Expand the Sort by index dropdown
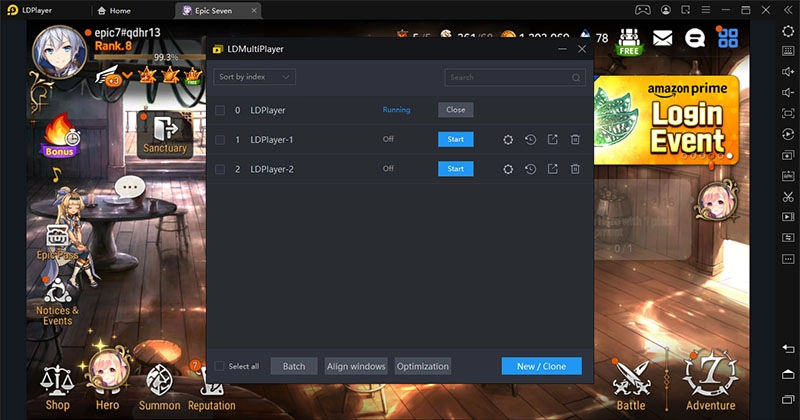 [254, 77]
